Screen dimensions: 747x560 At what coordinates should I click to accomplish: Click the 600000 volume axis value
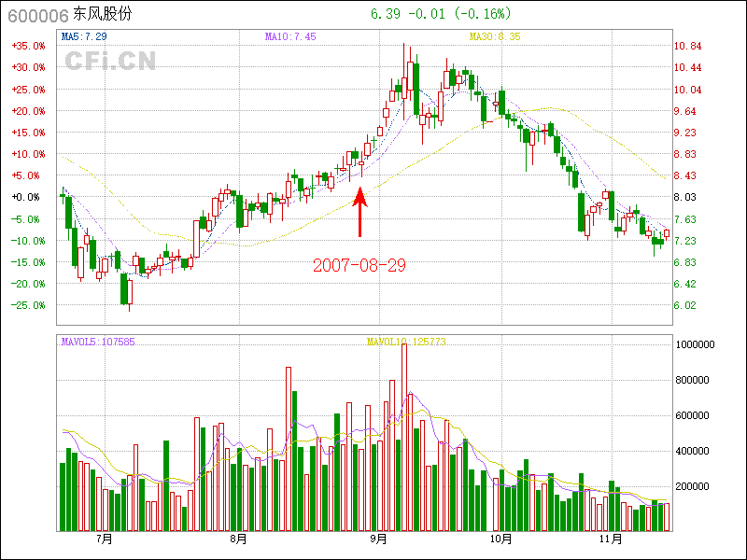click(692, 415)
